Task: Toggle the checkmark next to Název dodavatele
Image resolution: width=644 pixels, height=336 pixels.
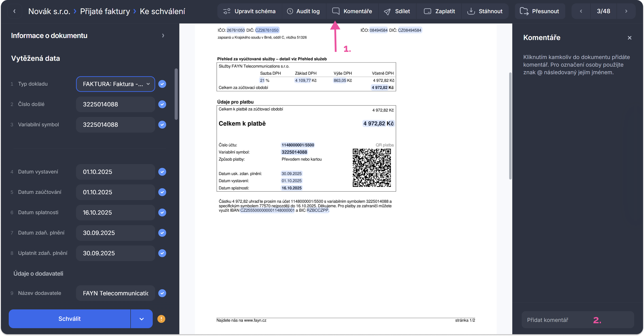Action: [162, 293]
